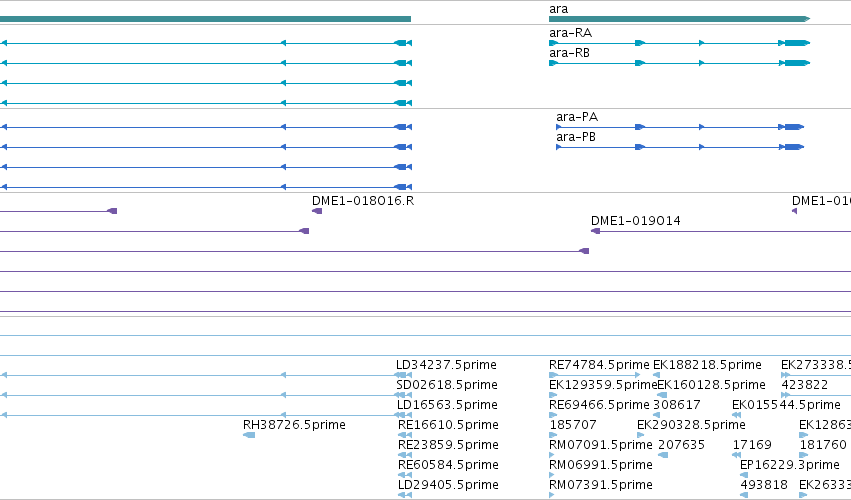Click the DME1-019014 feature label
Screen dimensions: 851x500
pos(636,221)
